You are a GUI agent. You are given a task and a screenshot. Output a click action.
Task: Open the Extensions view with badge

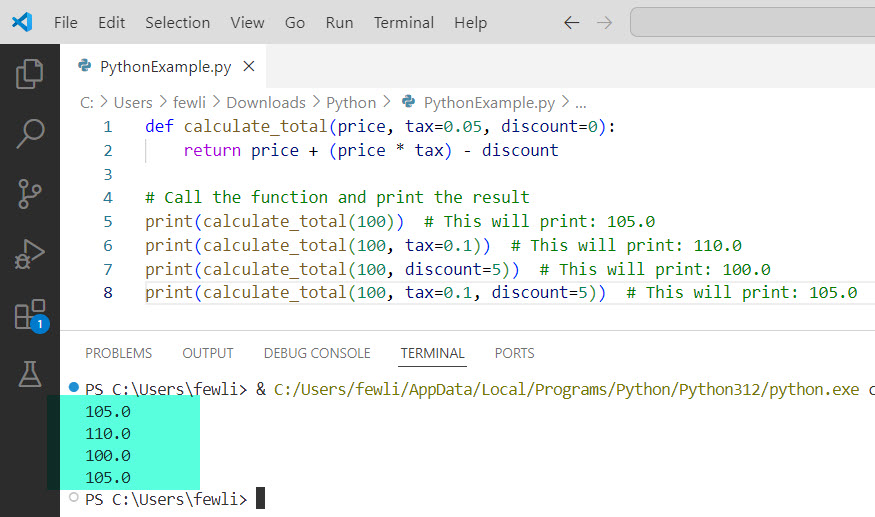pos(31,315)
